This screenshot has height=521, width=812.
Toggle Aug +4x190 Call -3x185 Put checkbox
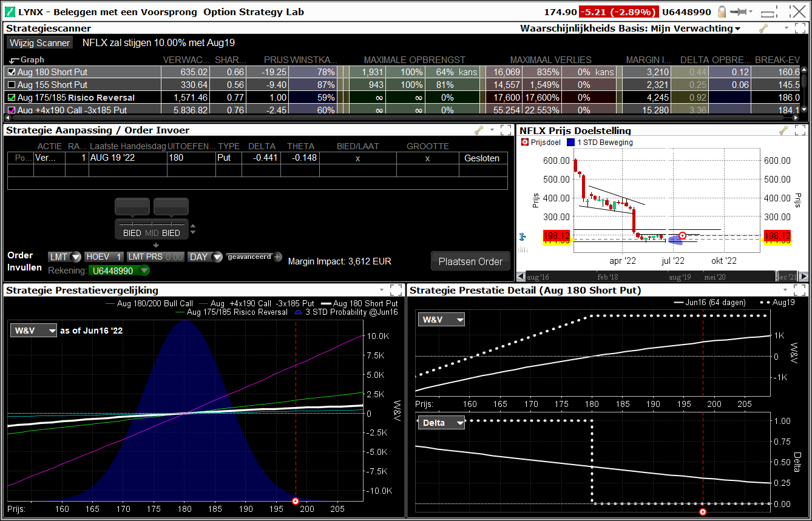(12, 110)
